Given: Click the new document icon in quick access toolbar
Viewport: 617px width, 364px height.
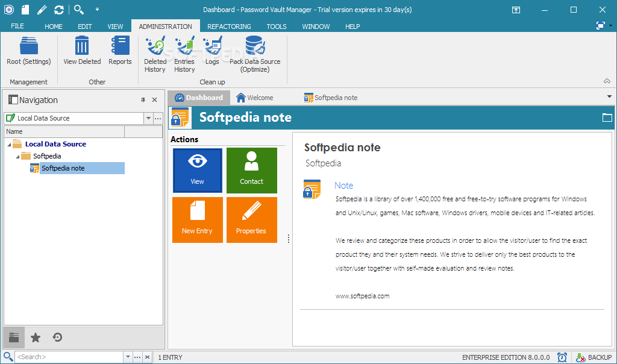Looking at the screenshot, I should 25,10.
